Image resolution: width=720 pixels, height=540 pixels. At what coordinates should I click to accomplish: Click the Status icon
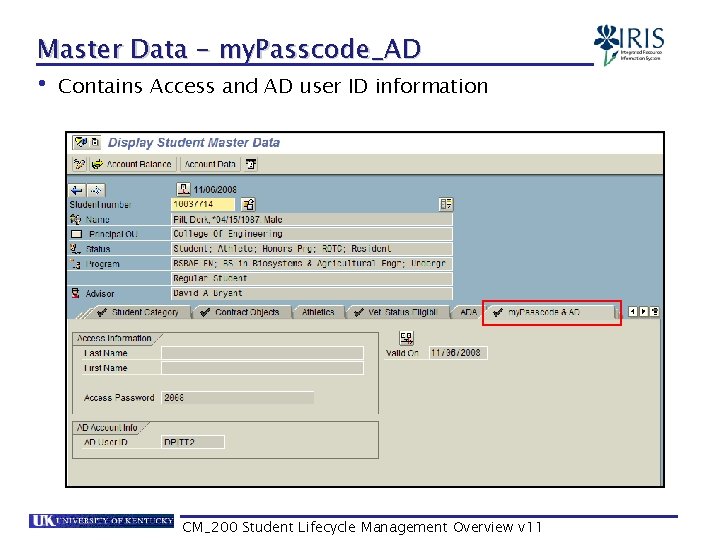[x=75, y=249]
